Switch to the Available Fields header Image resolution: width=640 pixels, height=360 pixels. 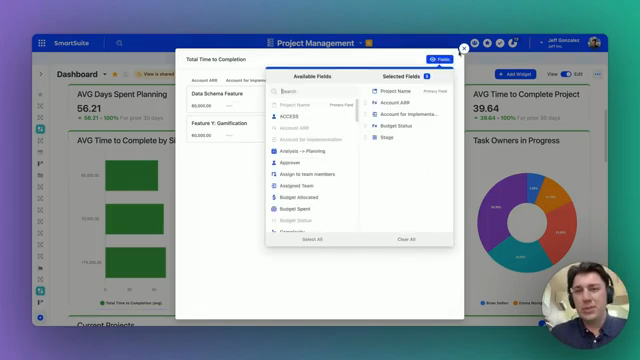pyautogui.click(x=312, y=76)
